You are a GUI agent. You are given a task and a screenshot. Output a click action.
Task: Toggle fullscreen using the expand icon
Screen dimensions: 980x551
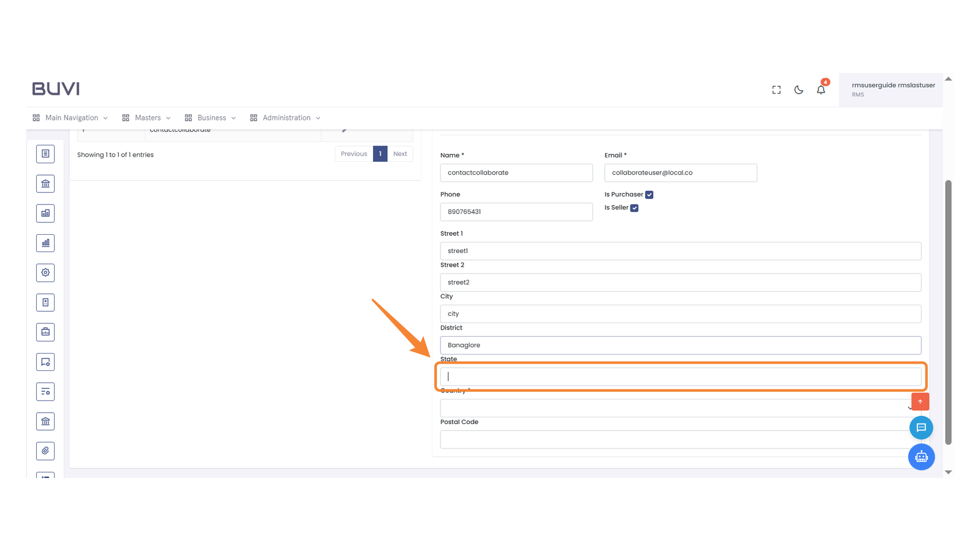(x=776, y=89)
